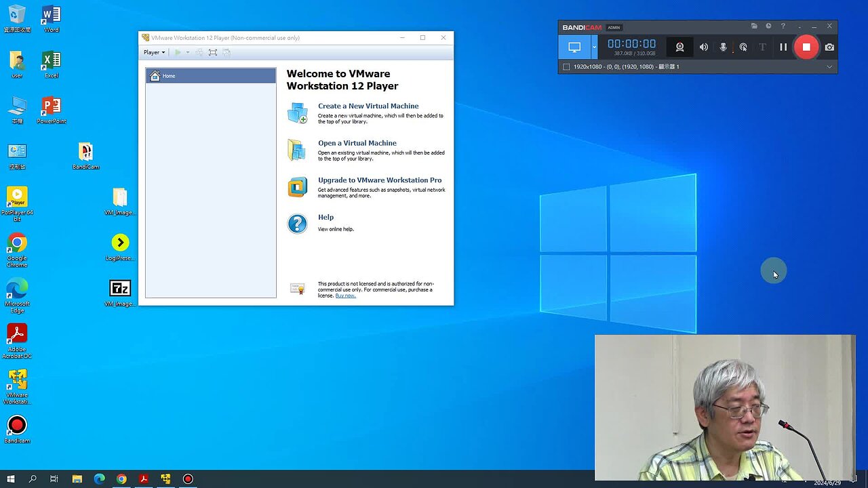Open Bandicam output folder icon
The height and width of the screenshot is (488, 868).
[754, 26]
